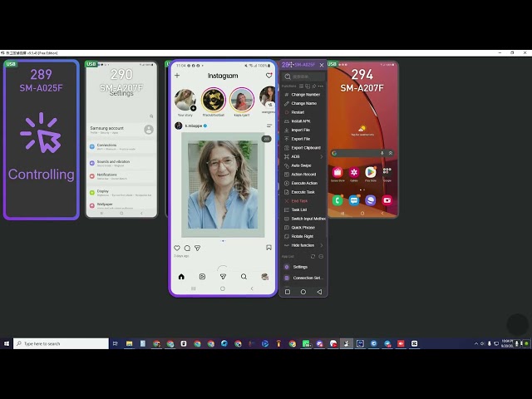This screenshot has height=399, width=532.
Task: Click side panel square Recents button
Action: [x=288, y=292]
